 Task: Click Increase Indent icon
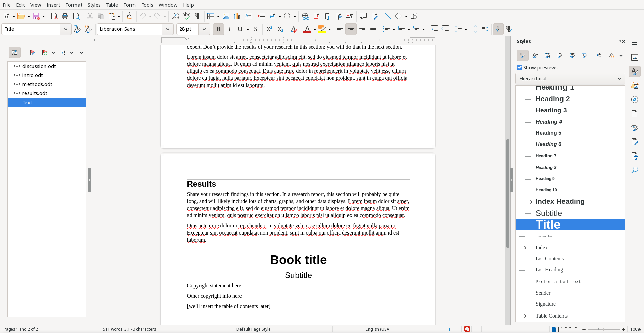point(434,29)
